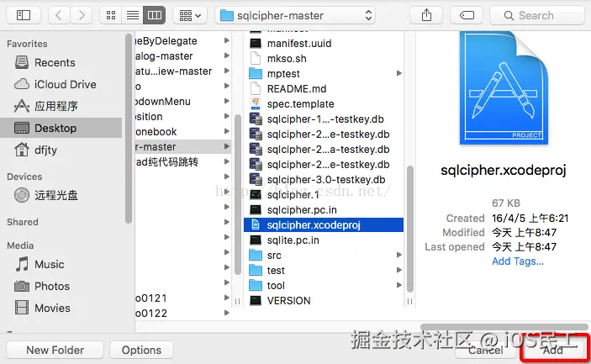Select the onebook folder row

tap(183, 131)
